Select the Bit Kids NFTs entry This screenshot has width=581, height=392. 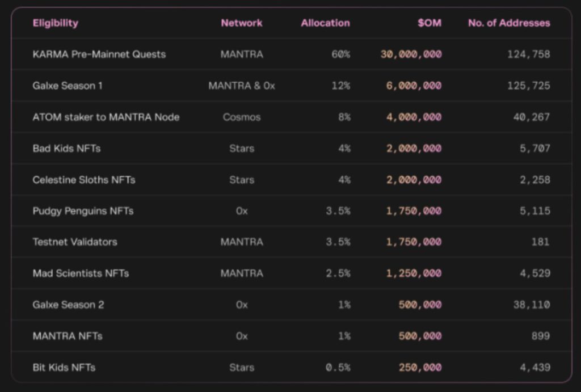click(x=64, y=368)
